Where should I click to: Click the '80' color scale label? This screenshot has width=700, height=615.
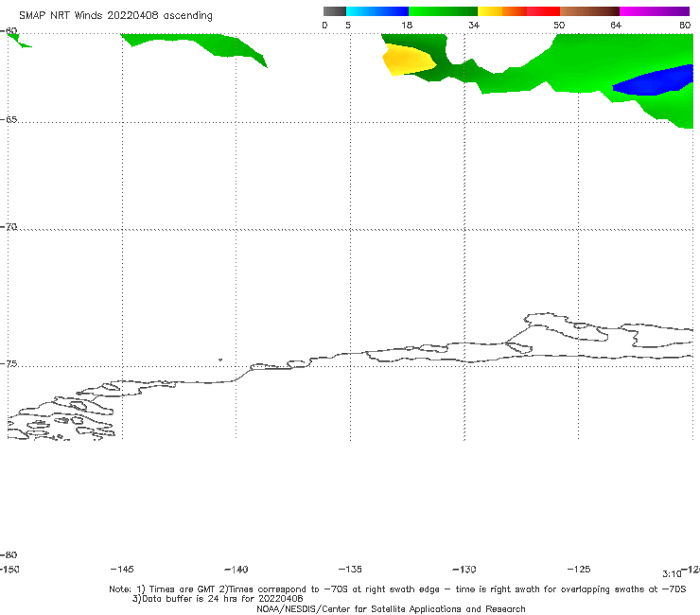tap(685, 26)
